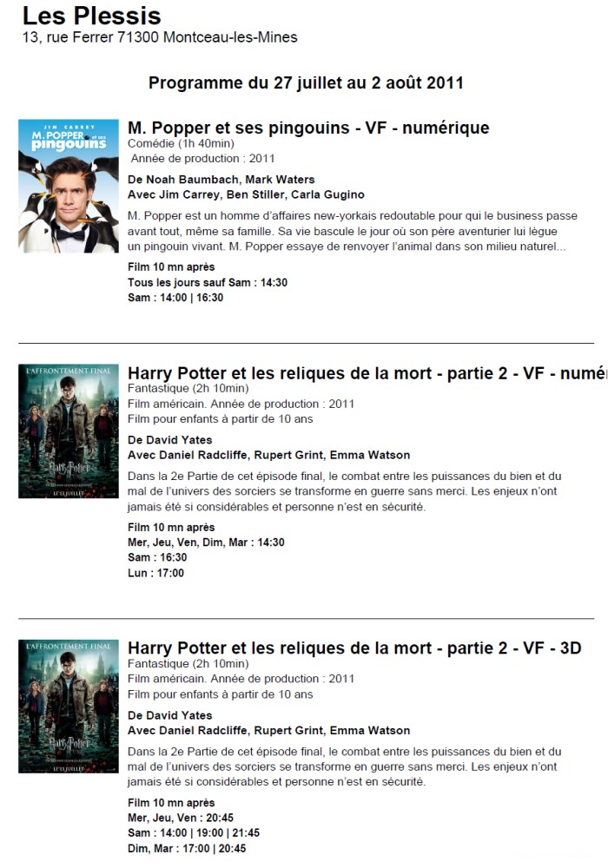
Task: Click Dim, Mar : 17:00 | 20:45 showtimes
Action: [187, 849]
